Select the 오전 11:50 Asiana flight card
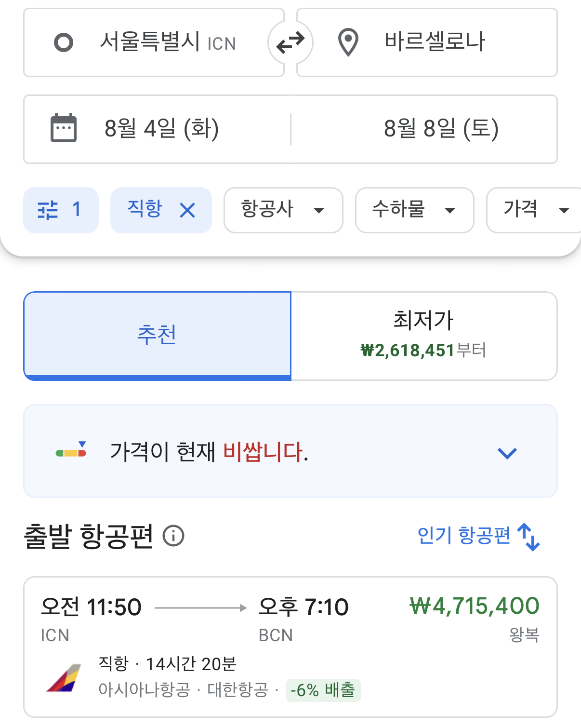 pos(290,647)
